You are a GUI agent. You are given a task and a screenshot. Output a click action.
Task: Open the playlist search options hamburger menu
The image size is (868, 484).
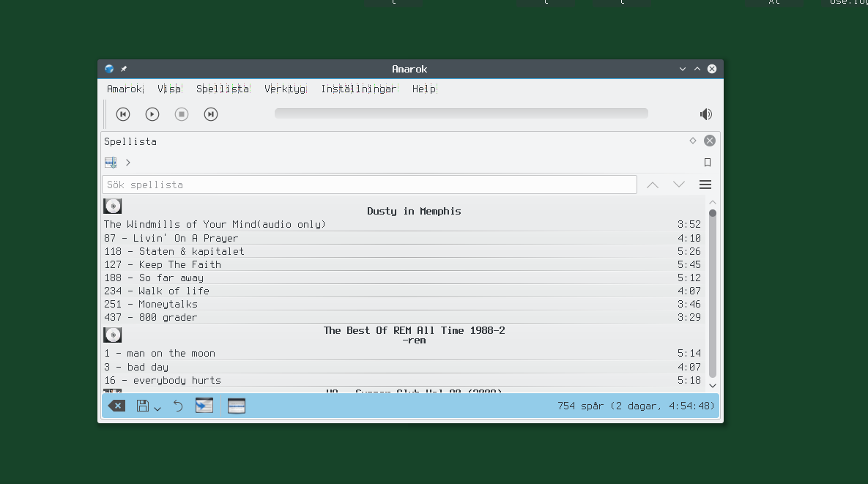coord(705,185)
